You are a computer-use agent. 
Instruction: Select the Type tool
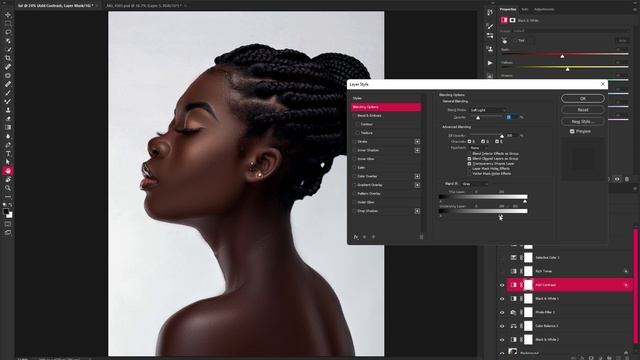[8, 153]
